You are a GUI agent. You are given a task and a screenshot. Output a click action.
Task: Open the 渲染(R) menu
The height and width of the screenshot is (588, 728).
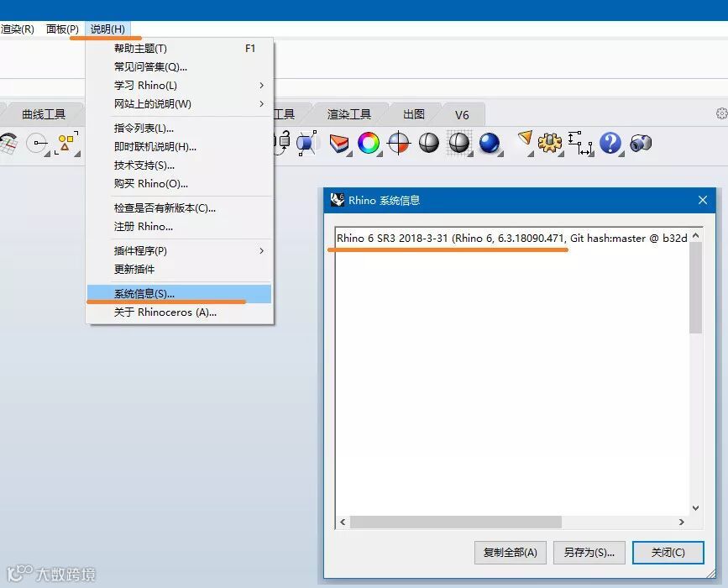[17, 29]
